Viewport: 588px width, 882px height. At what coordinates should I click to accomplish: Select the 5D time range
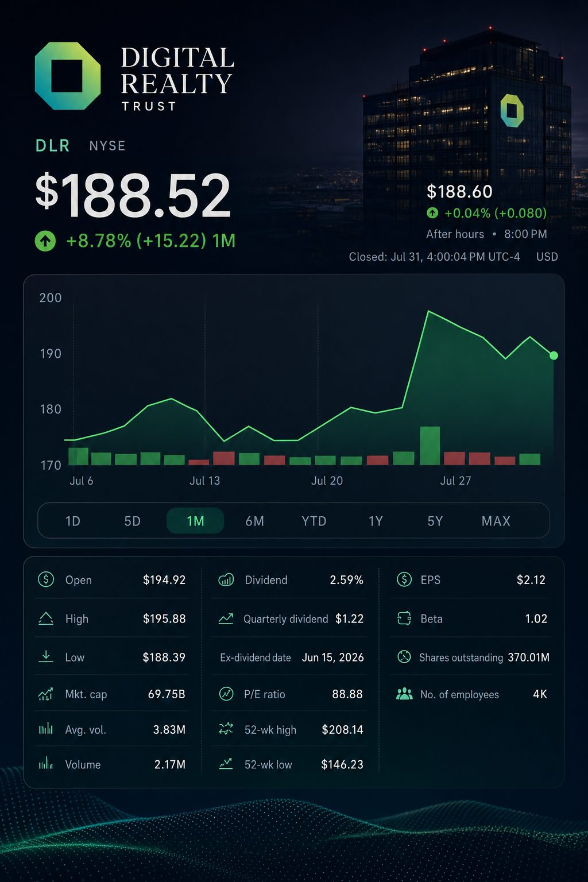133,521
